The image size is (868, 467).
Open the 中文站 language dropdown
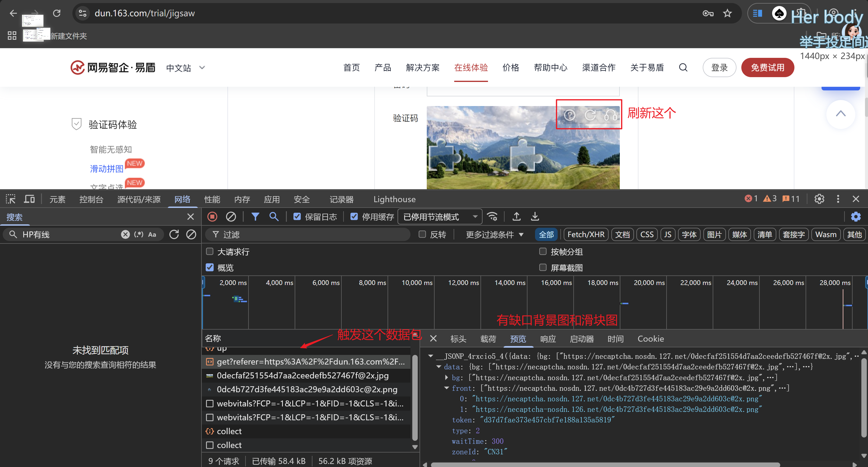tap(185, 68)
